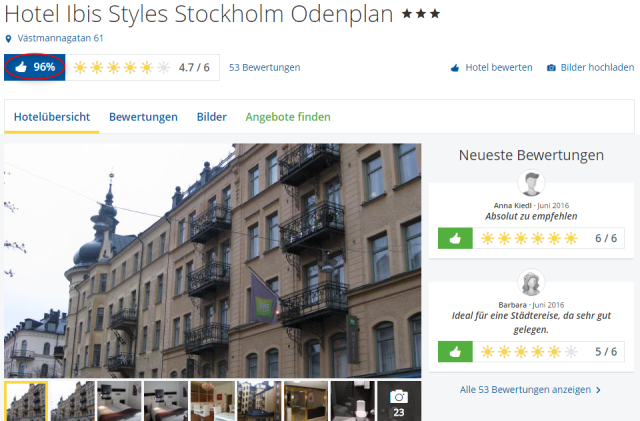This screenshot has width=640, height=421.
Task: Open the Västmannagatan 61 address link
Action: point(60,38)
